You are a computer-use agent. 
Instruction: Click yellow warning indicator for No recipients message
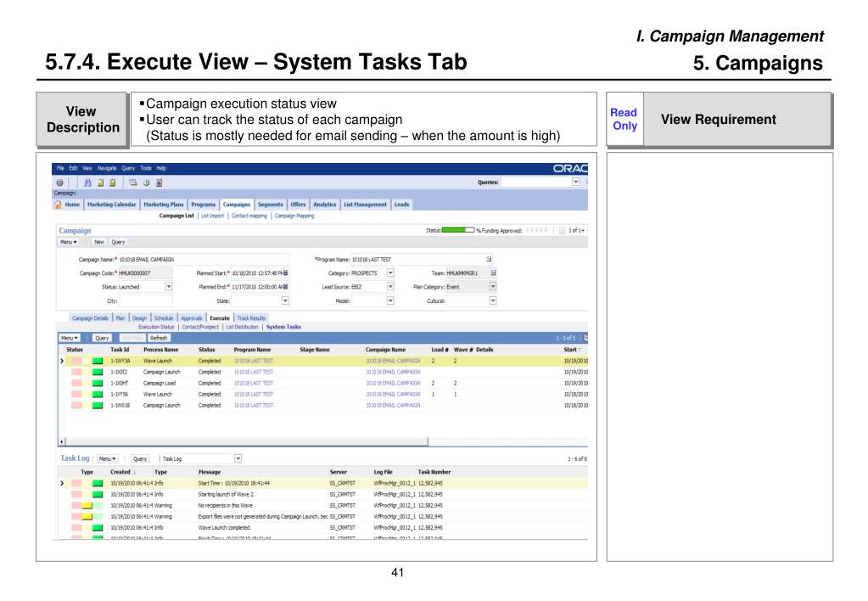pyautogui.click(x=86, y=504)
